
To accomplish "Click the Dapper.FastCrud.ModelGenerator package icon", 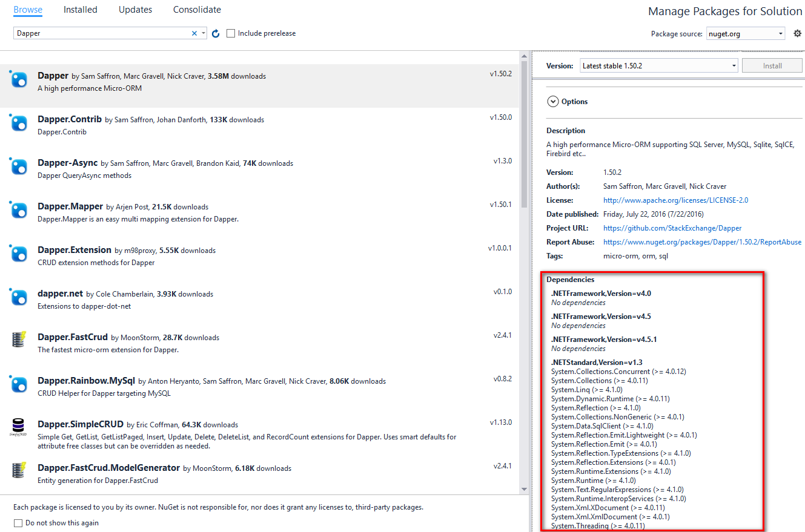I will (19, 470).
